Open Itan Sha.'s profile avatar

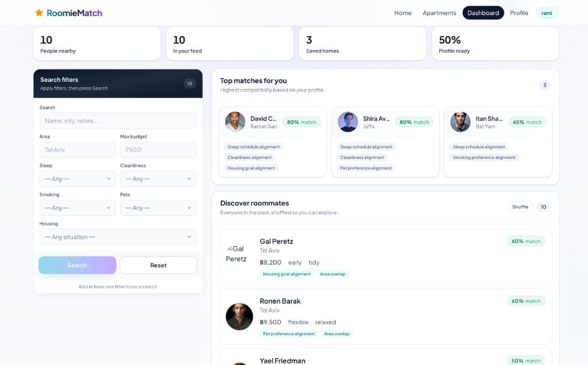coord(460,122)
